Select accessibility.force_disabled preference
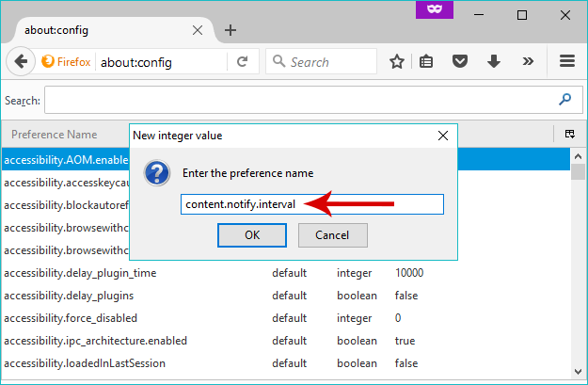Screen dimensions: 588x385 coord(71,318)
